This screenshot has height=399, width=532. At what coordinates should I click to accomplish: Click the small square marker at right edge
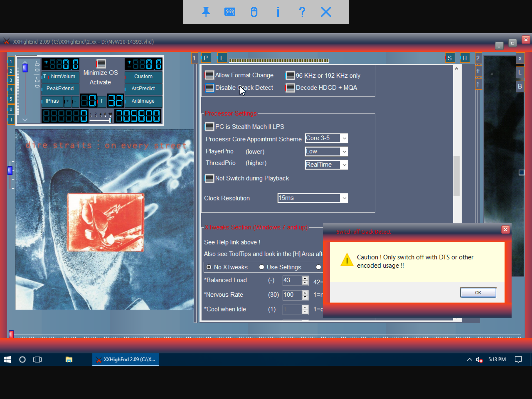[521, 172]
